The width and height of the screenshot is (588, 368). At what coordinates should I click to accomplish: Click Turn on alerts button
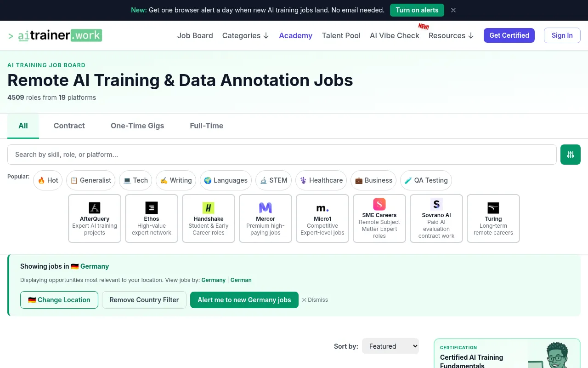tap(417, 10)
